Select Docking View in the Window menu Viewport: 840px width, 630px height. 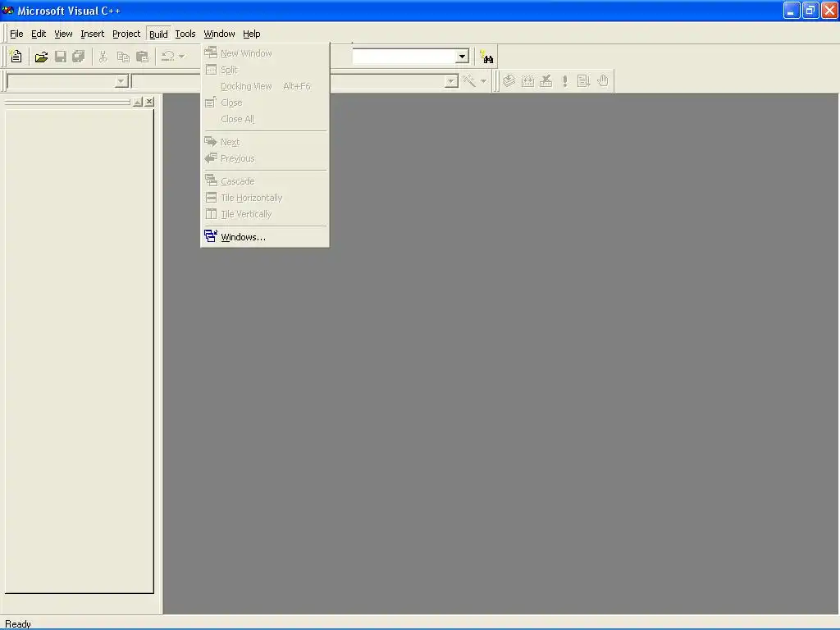coord(265,86)
